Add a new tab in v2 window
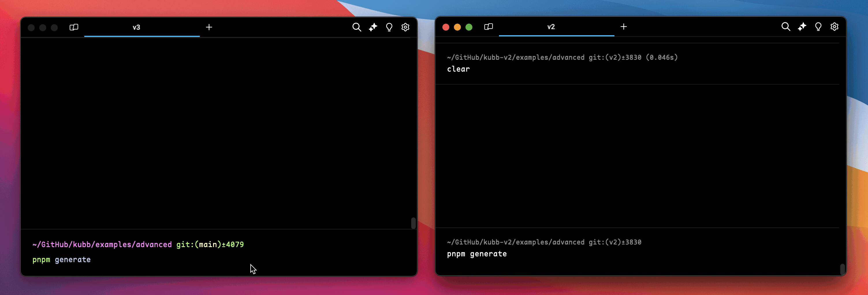The width and height of the screenshot is (868, 295). [624, 27]
